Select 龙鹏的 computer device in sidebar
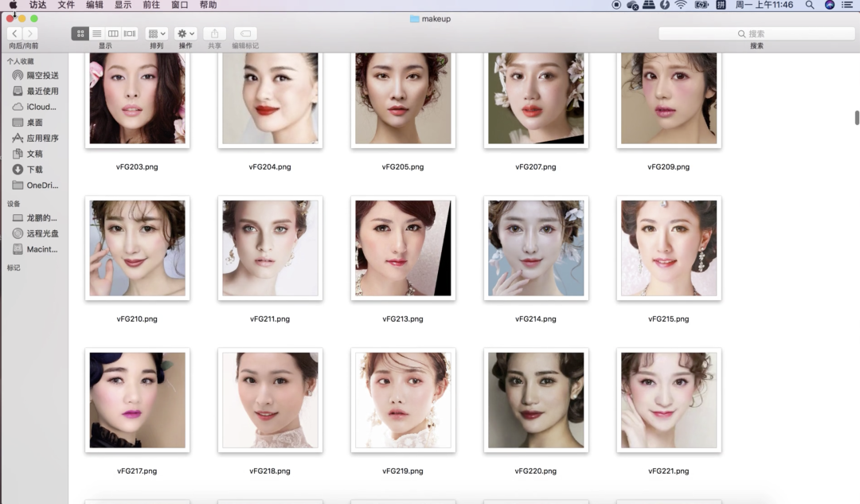The height and width of the screenshot is (504, 860). [x=36, y=217]
